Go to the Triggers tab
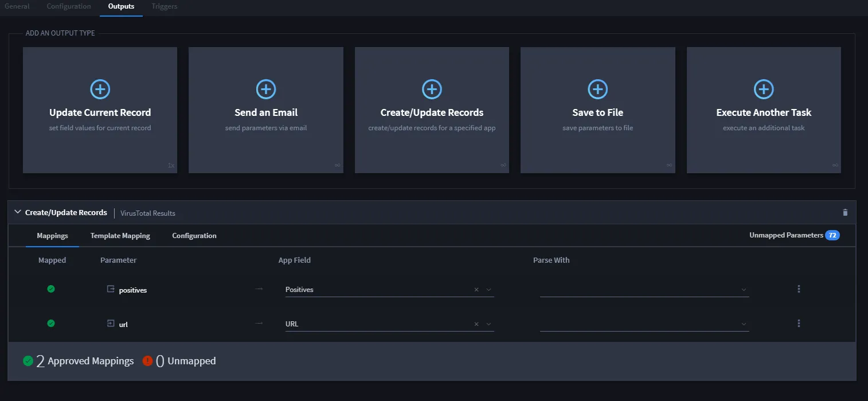The image size is (868, 401). 165,6
